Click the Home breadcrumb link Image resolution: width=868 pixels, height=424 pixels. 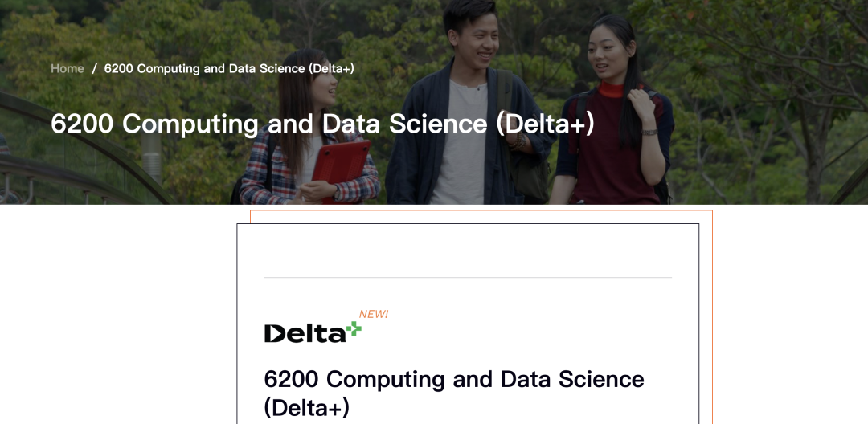[68, 68]
